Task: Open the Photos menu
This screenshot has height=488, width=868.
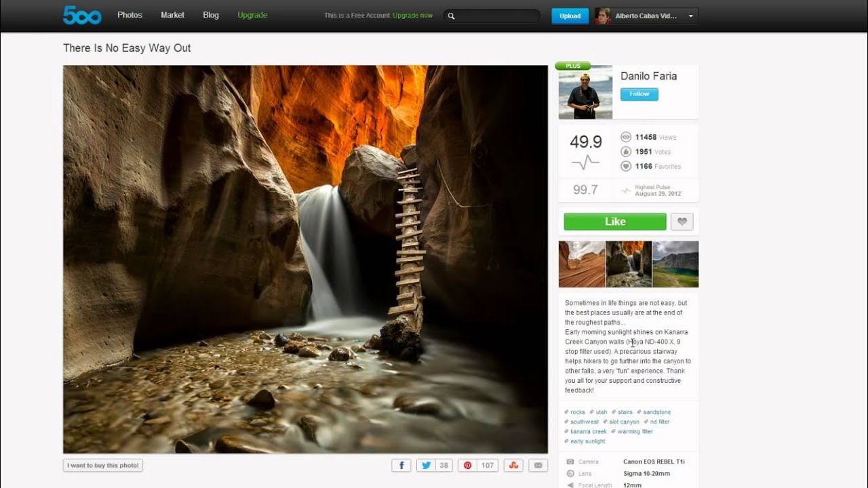Action: point(130,15)
